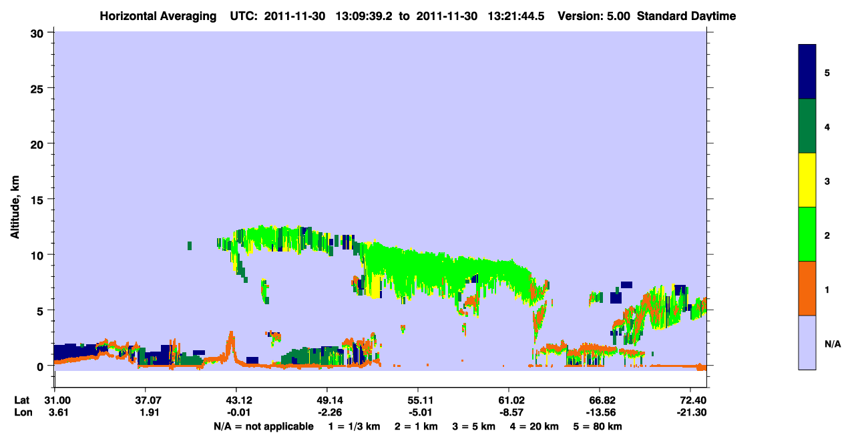Image resolution: width=868 pixels, height=445 pixels.
Task: Click the 'Lat' row label
Action: [x=21, y=400]
